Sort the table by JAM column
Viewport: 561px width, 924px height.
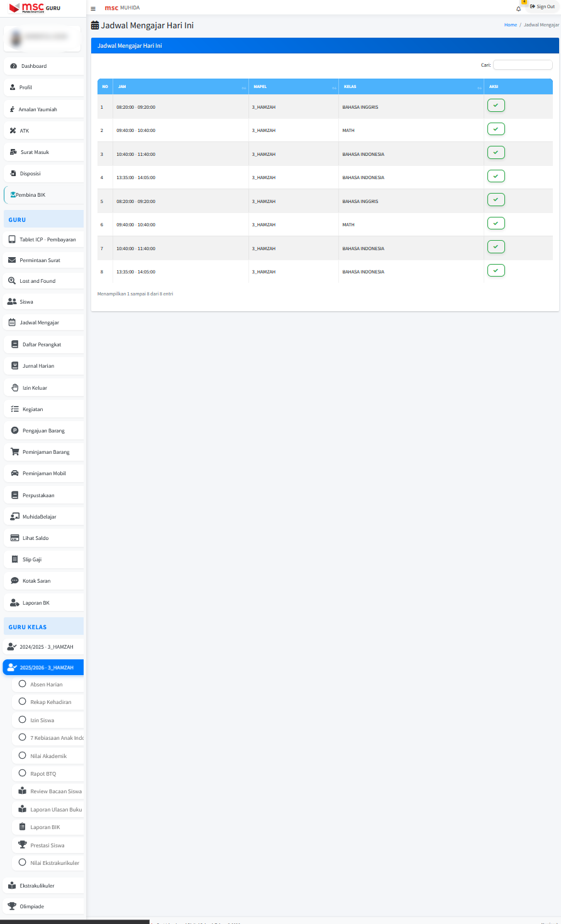(180, 87)
